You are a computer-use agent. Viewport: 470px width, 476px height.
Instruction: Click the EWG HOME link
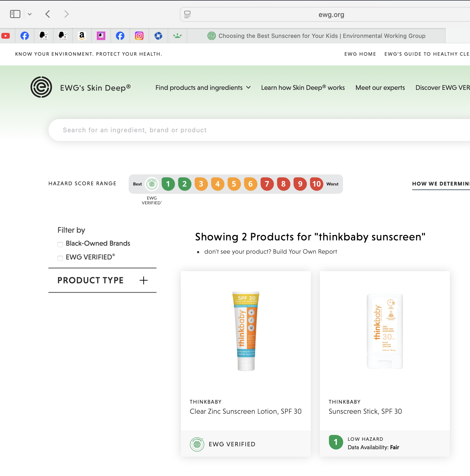click(360, 54)
